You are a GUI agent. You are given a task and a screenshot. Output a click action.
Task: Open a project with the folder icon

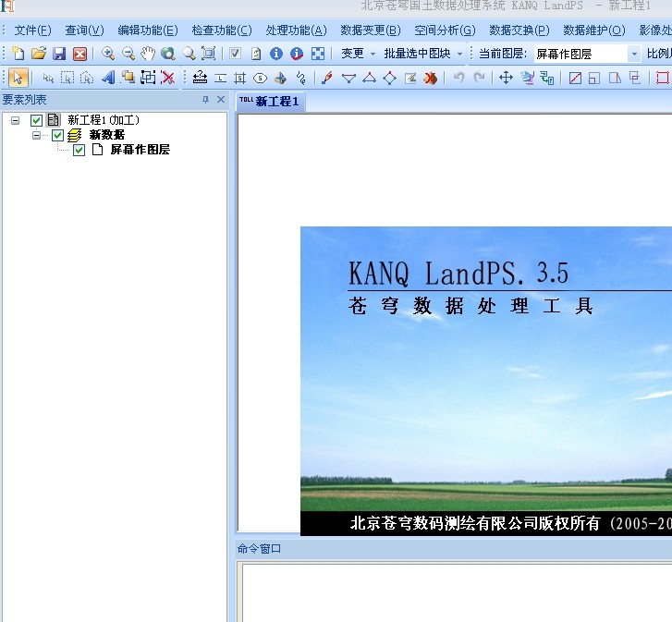coord(39,54)
